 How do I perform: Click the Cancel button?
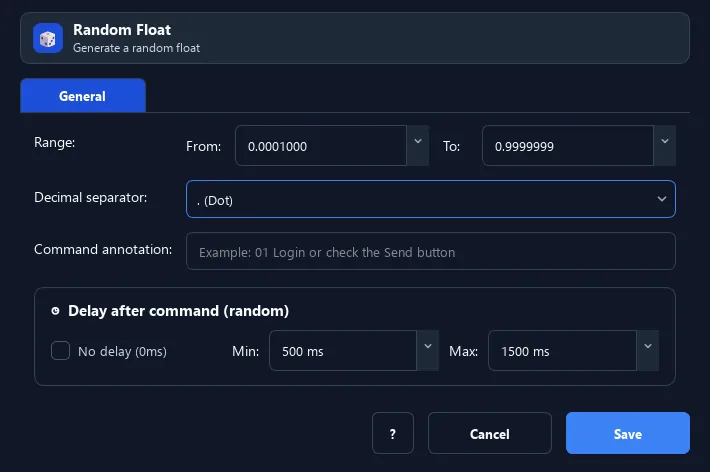pyautogui.click(x=489, y=433)
